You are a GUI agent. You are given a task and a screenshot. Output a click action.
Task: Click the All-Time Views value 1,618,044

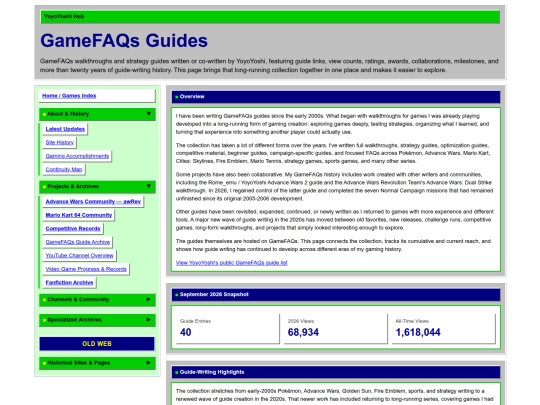point(418,332)
